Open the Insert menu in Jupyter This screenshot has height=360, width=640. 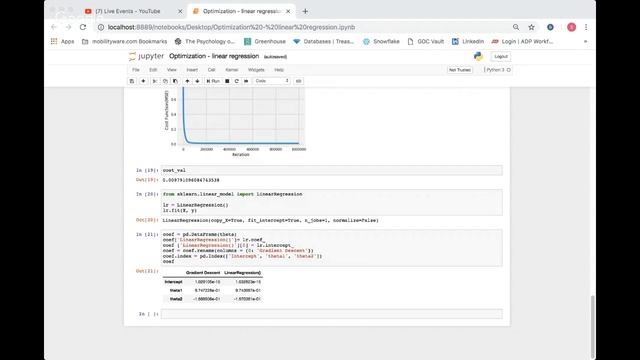click(192, 70)
